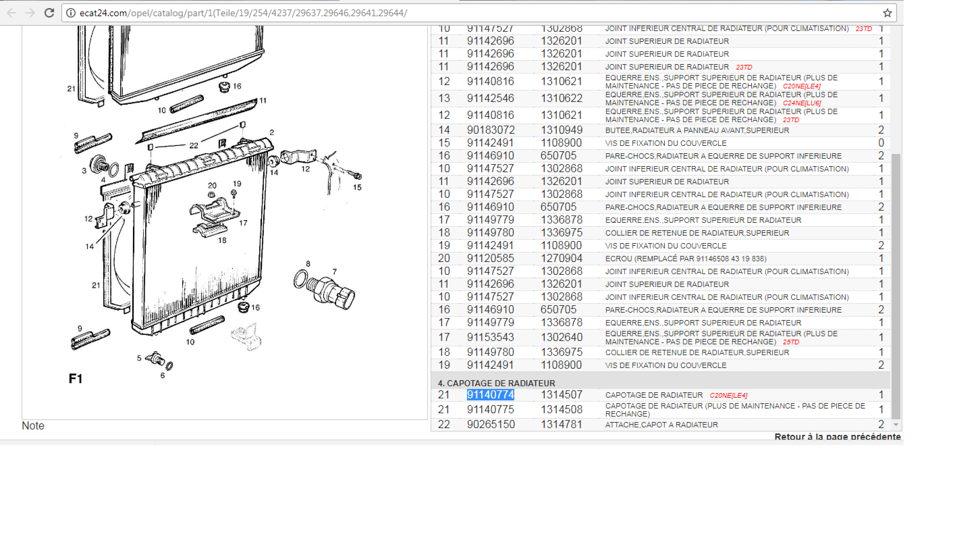Image resolution: width=980 pixels, height=551 pixels.
Task: Bookmark this page with the star icon
Action: pos(887,13)
